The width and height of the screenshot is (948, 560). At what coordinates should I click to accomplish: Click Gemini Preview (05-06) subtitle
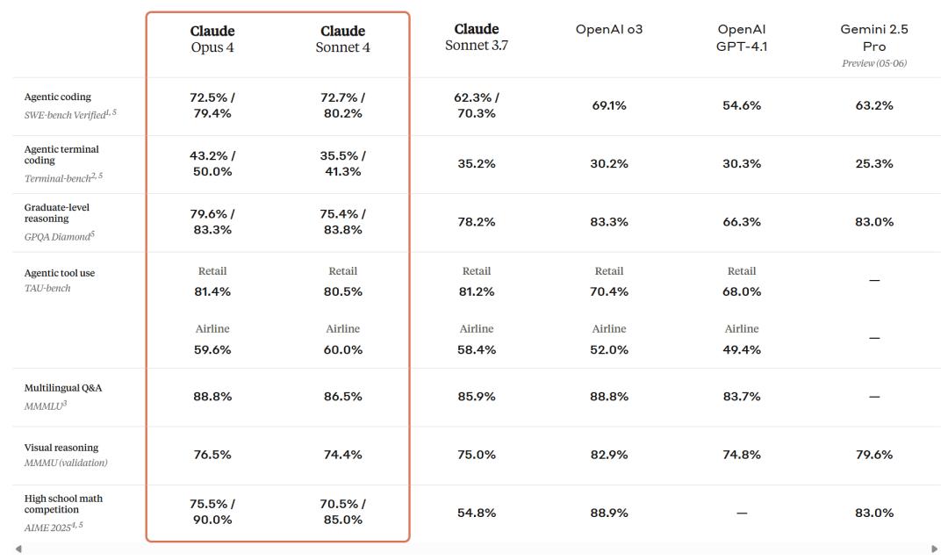pyautogui.click(x=874, y=63)
